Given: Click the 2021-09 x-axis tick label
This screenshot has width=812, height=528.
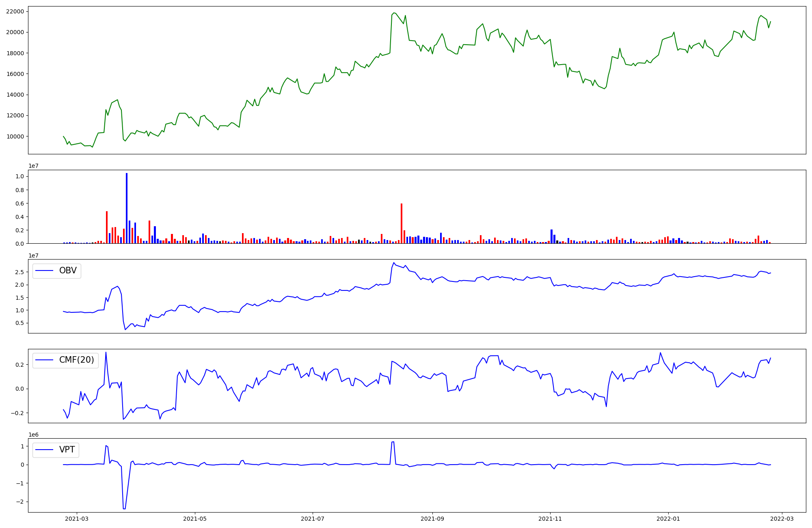Looking at the screenshot, I should tap(432, 519).
